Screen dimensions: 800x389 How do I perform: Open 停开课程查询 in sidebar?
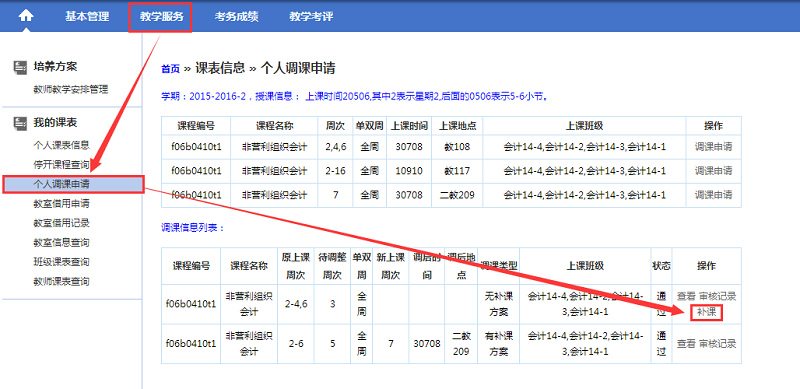(61, 164)
